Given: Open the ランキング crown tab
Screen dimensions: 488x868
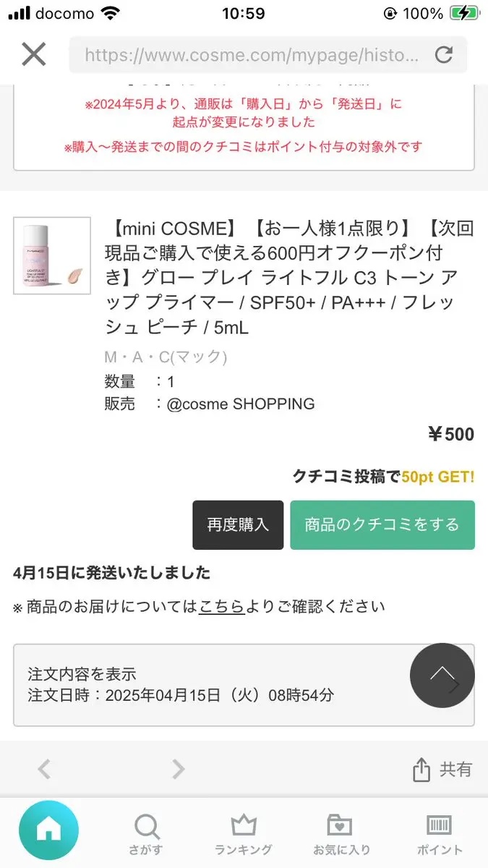Looking at the screenshot, I should click(x=244, y=833).
